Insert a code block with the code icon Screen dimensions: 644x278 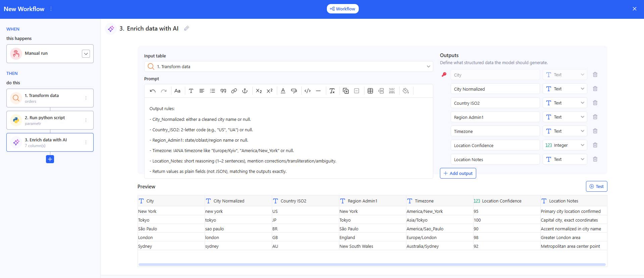click(307, 91)
